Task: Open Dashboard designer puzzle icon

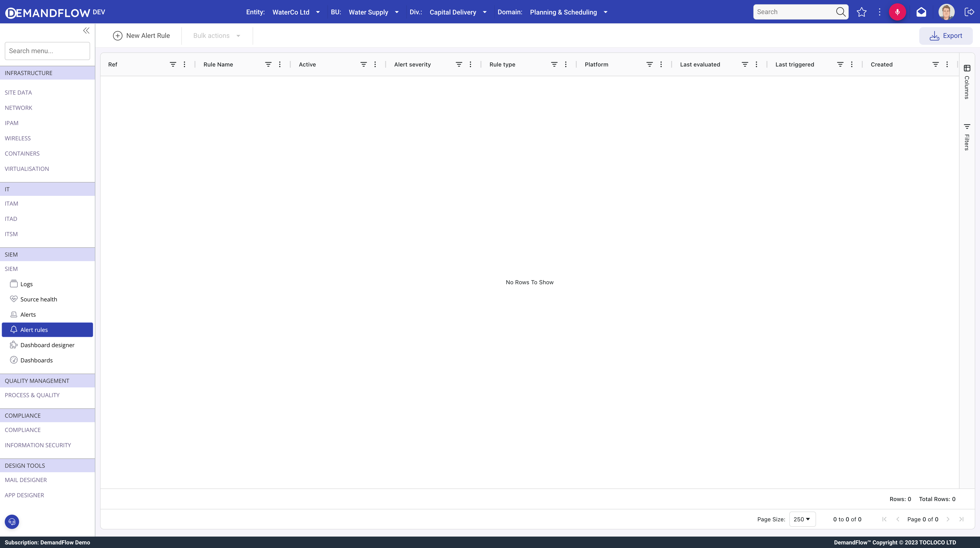Action: 14,345
